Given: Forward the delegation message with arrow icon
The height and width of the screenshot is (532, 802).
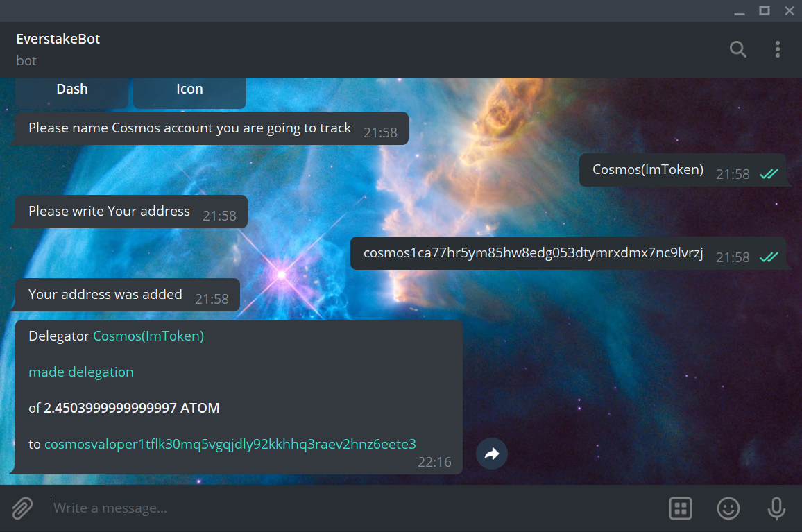Looking at the screenshot, I should (x=491, y=453).
